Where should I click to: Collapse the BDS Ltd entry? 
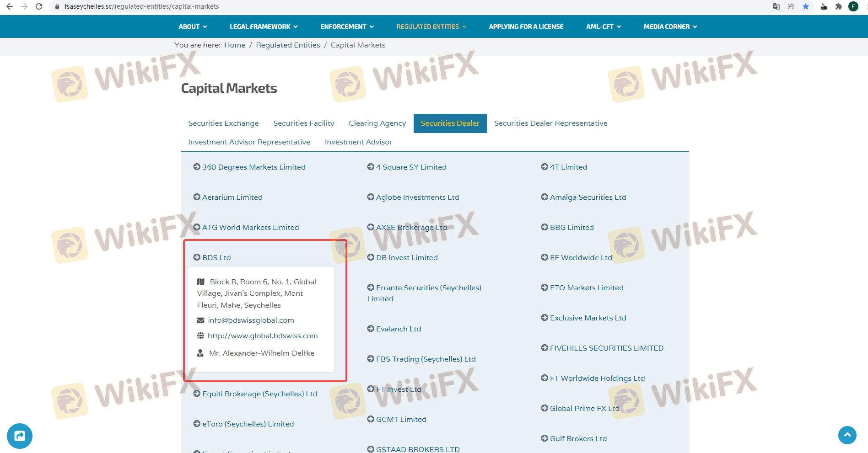click(216, 258)
